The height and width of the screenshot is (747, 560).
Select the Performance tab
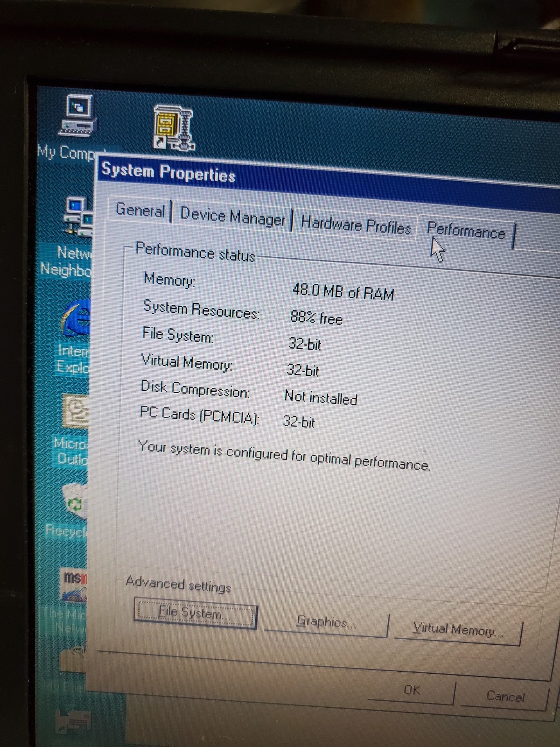[466, 232]
